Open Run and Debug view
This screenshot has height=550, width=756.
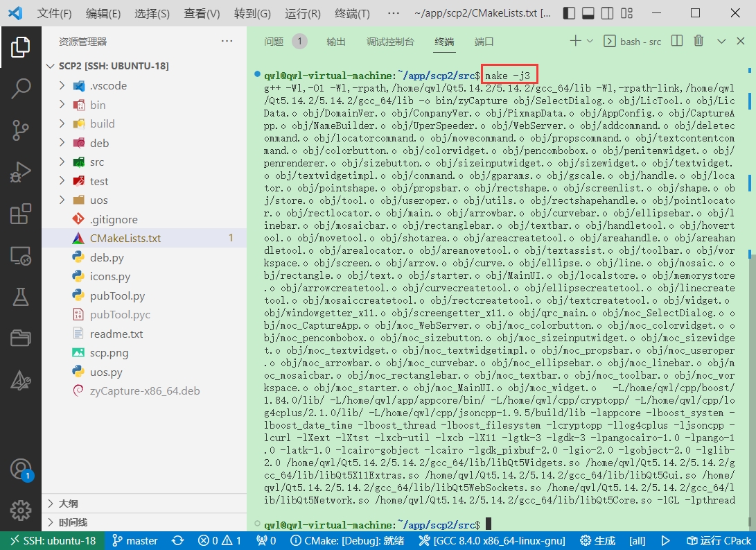[x=20, y=171]
